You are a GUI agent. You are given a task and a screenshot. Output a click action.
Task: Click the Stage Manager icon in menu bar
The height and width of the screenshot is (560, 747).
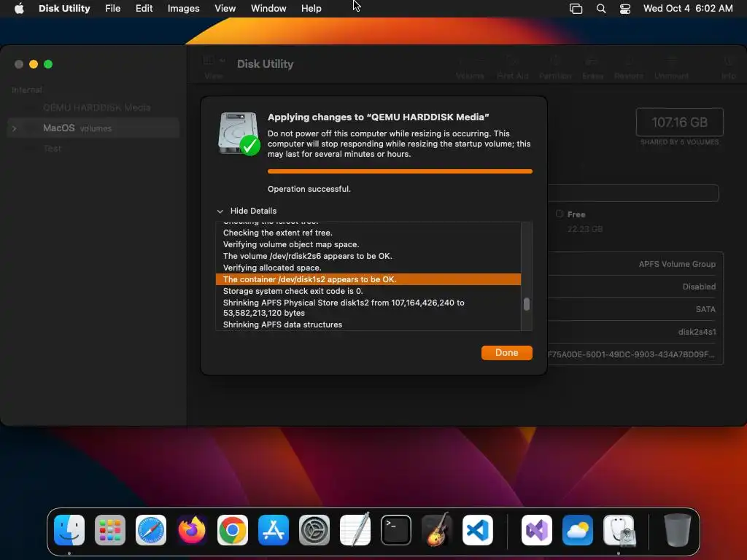pyautogui.click(x=576, y=9)
